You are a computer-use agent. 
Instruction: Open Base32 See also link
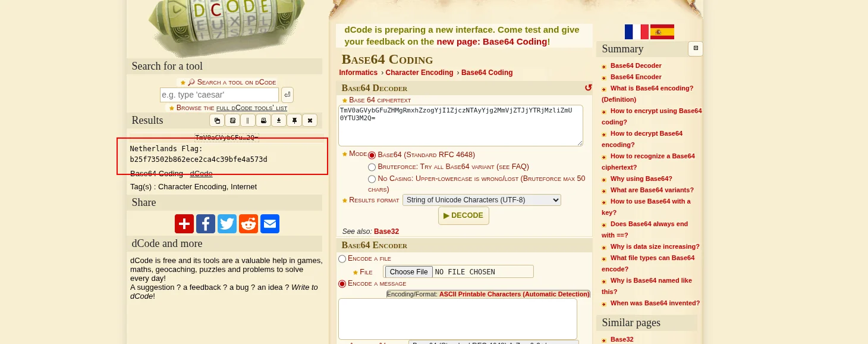pos(386,232)
